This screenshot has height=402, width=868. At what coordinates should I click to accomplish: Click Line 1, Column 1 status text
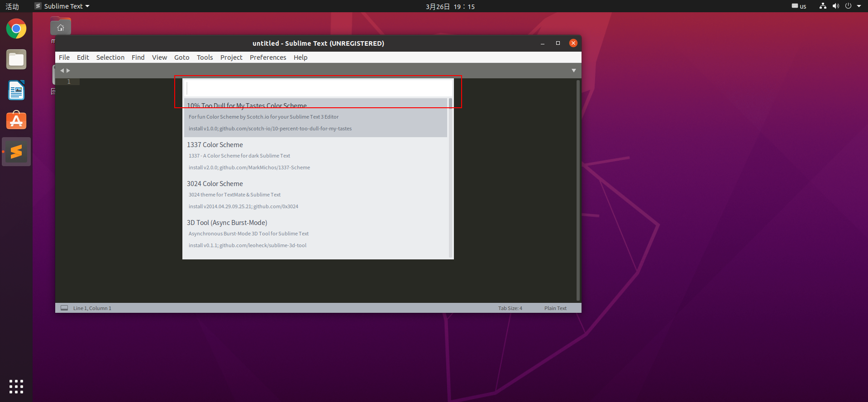92,308
